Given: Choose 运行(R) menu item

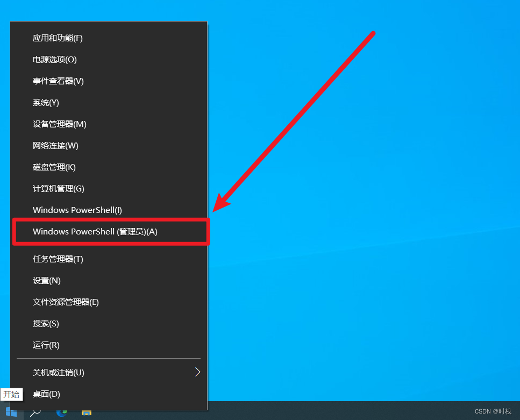Looking at the screenshot, I should 109,345.
